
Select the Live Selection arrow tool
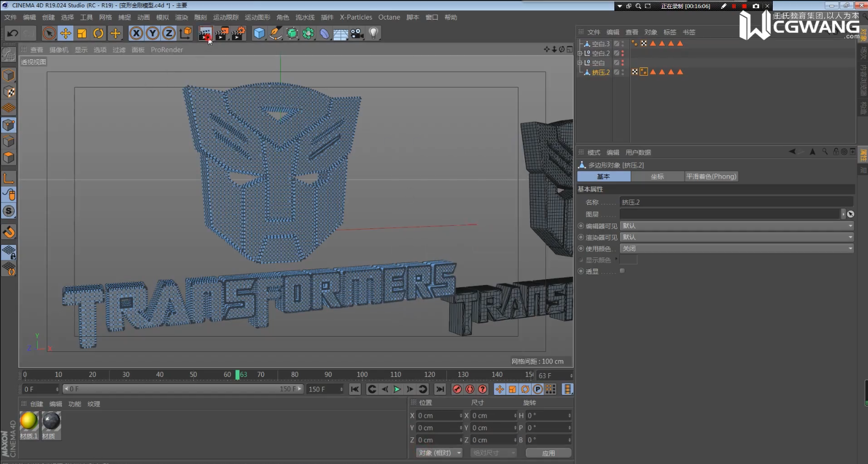pos(49,33)
